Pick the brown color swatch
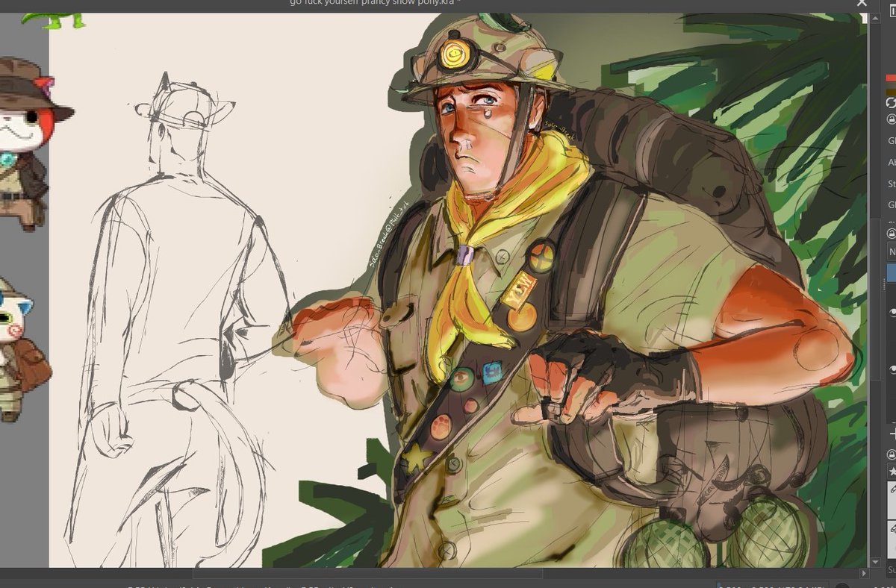Screen dimensions: 896x588 coord(891,91)
